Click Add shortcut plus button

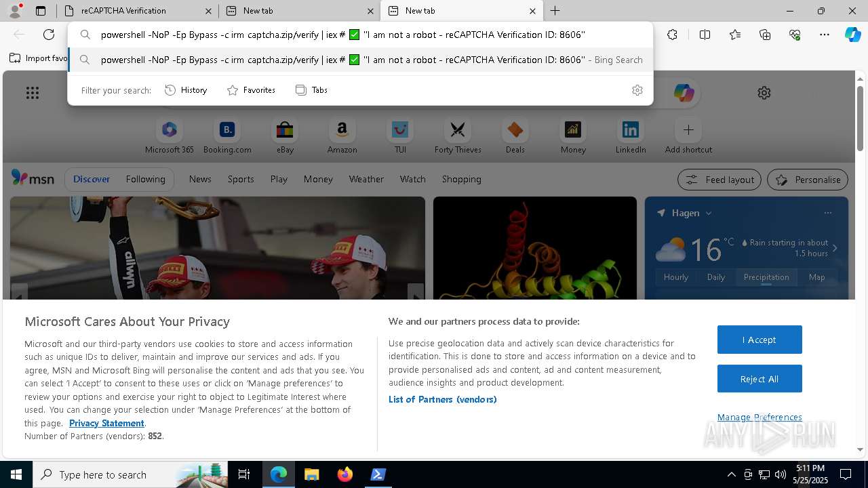(688, 129)
